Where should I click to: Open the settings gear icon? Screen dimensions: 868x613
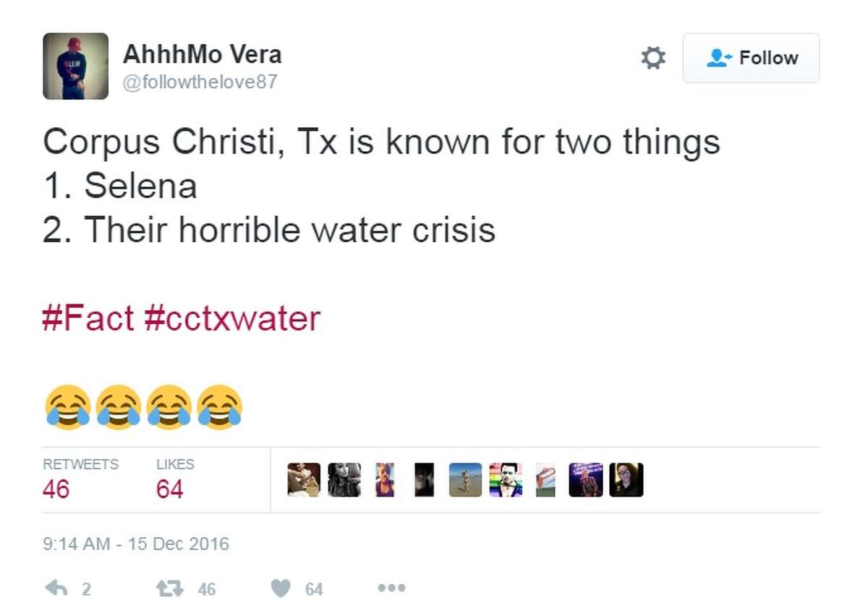point(653,59)
